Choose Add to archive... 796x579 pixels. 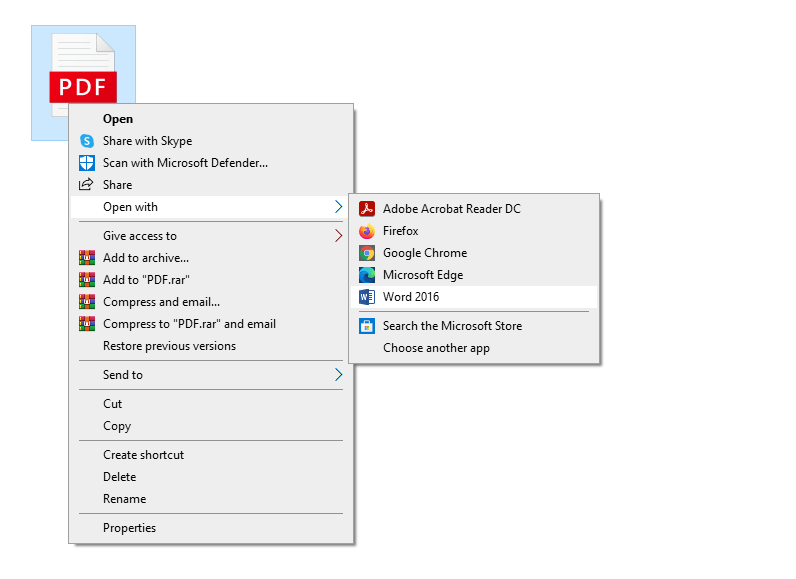click(210, 258)
